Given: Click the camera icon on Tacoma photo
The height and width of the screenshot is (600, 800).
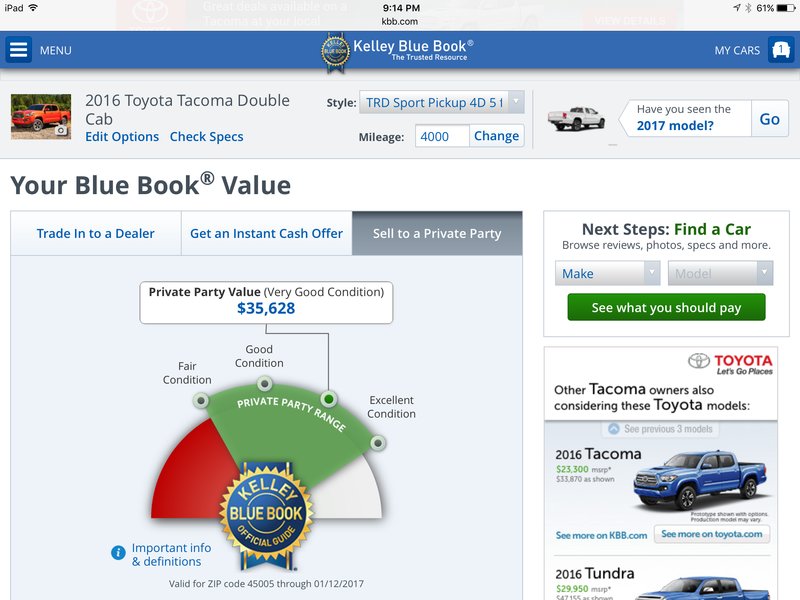Looking at the screenshot, I should point(61,131).
